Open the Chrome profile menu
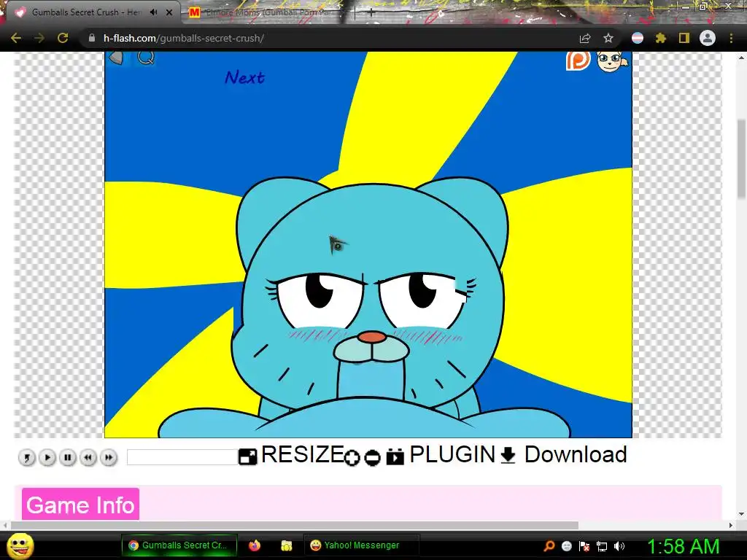This screenshot has height=560, width=747. tap(708, 38)
